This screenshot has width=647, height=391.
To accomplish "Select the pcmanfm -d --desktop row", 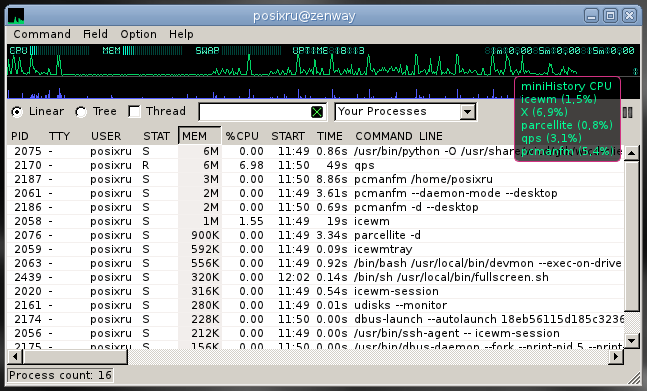I will [315, 207].
